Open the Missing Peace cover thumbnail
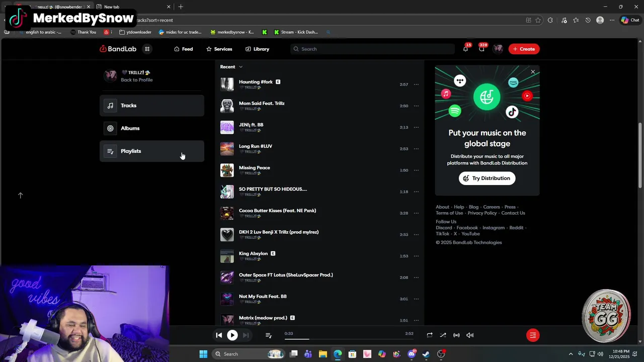The width and height of the screenshot is (644, 362). click(227, 170)
